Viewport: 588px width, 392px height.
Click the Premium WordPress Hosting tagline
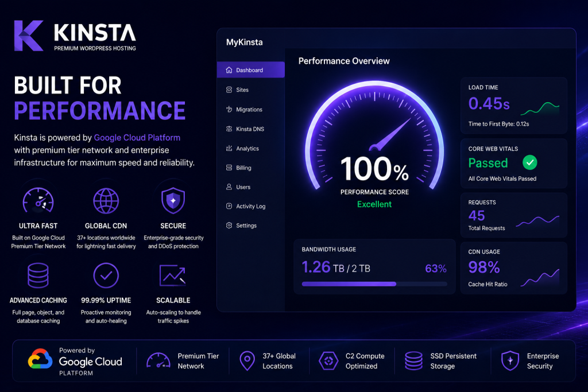pyautogui.click(x=95, y=48)
